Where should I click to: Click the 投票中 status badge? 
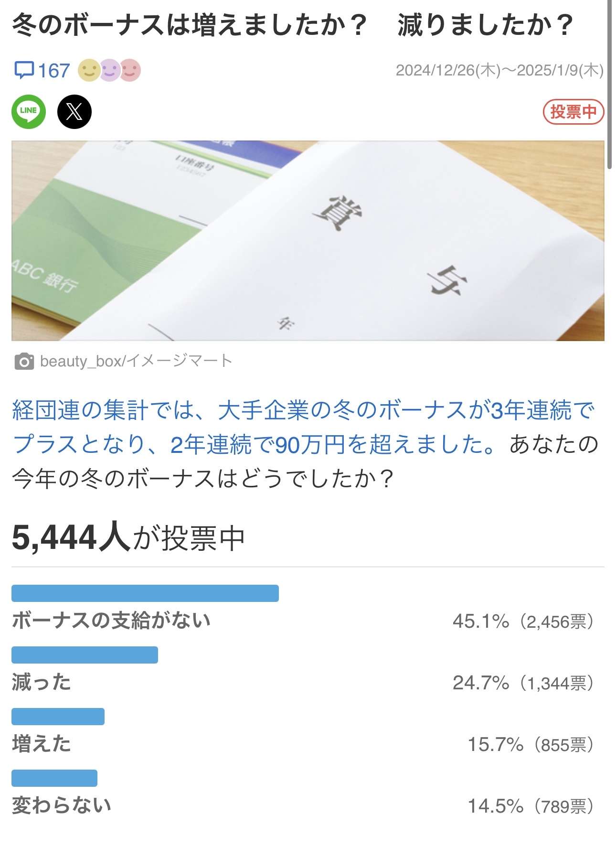pos(573,112)
